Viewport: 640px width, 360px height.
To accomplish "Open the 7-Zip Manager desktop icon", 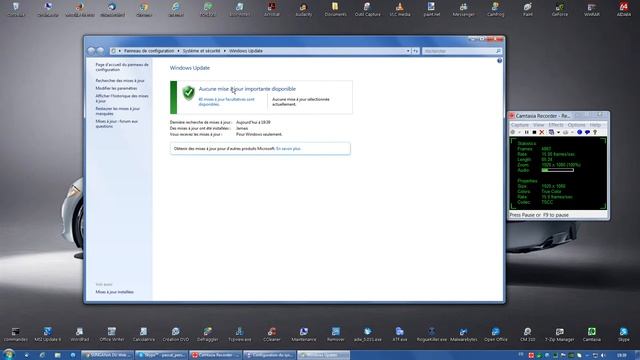I will point(559,334).
